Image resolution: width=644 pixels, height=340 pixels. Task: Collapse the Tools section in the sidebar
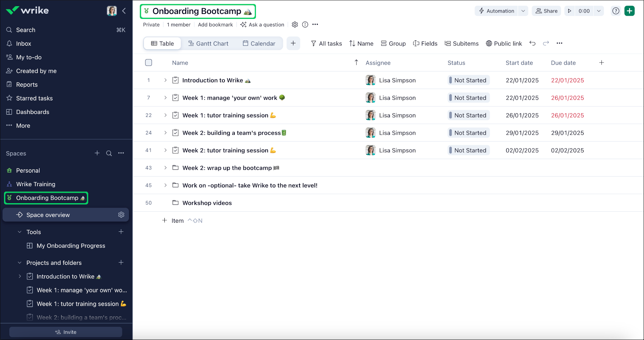pos(20,232)
